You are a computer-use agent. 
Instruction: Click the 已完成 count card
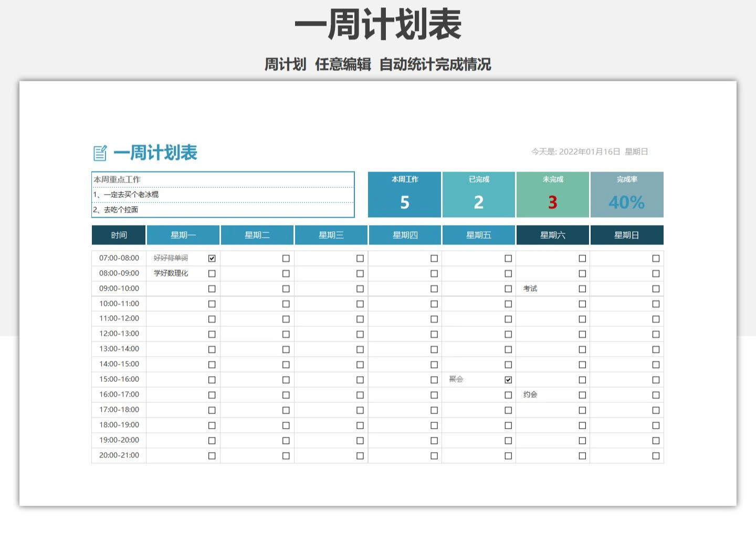pyautogui.click(x=478, y=195)
